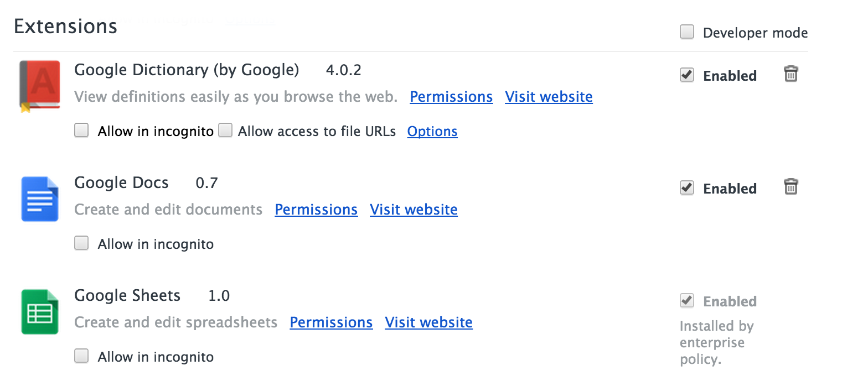Uncheck Enabled for Google Dictionary

click(x=687, y=75)
